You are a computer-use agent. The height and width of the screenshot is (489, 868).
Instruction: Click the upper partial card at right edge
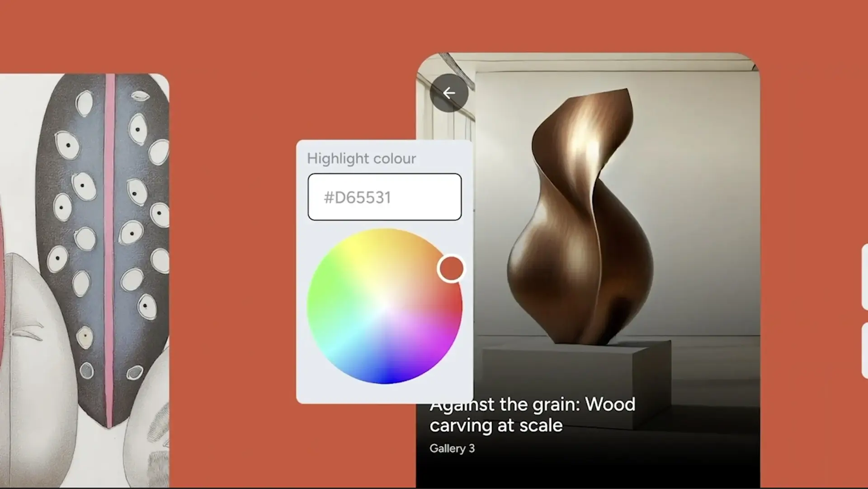coord(864,277)
